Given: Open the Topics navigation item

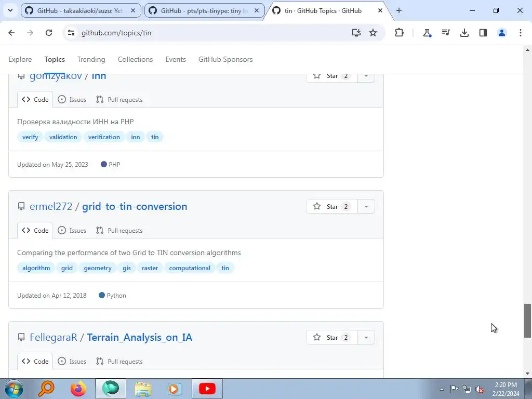Looking at the screenshot, I should click(x=55, y=59).
